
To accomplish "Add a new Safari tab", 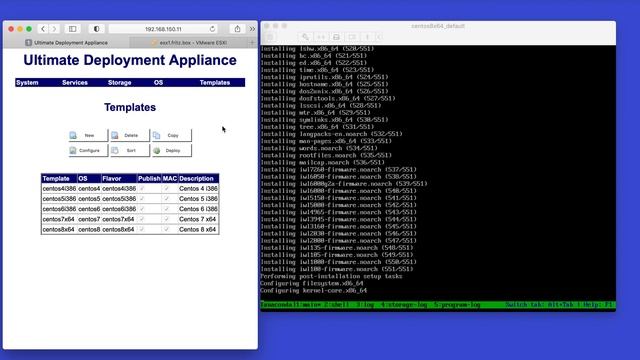I will pyautogui.click(x=252, y=42).
